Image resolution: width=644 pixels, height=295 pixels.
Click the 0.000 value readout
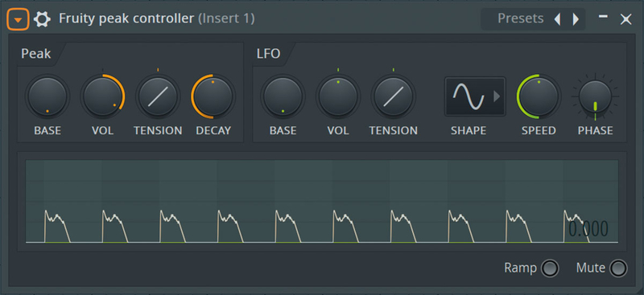pos(588,229)
